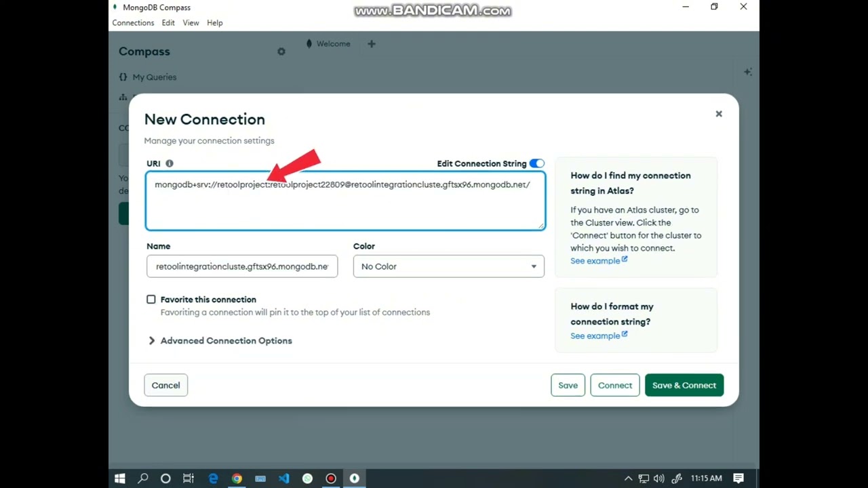Click the clock showing 11:15 AM
This screenshot has height=488, width=868.
click(706, 479)
